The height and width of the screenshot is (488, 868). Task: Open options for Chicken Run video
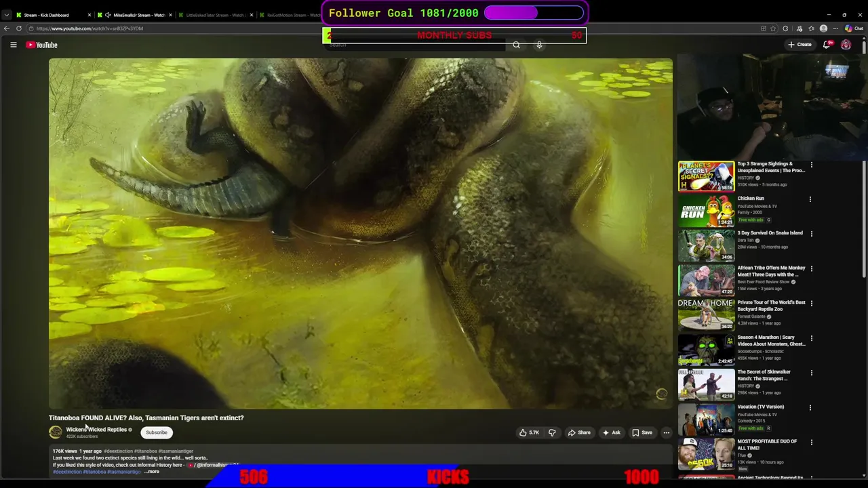[810, 199]
